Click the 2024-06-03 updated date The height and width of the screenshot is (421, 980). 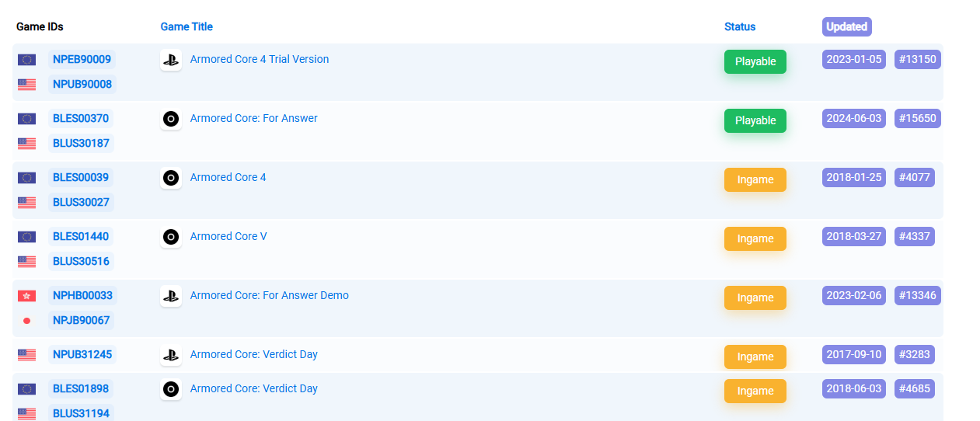[x=854, y=118]
